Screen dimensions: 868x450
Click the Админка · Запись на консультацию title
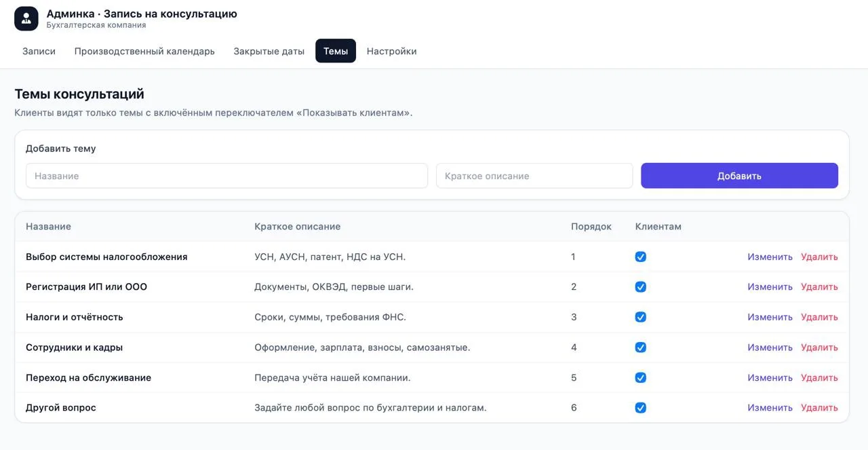142,14
